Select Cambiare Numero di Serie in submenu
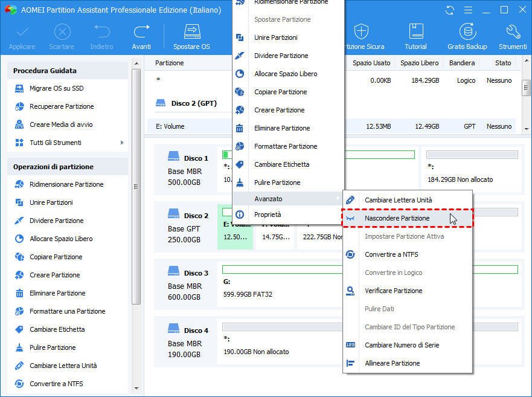 point(408,345)
